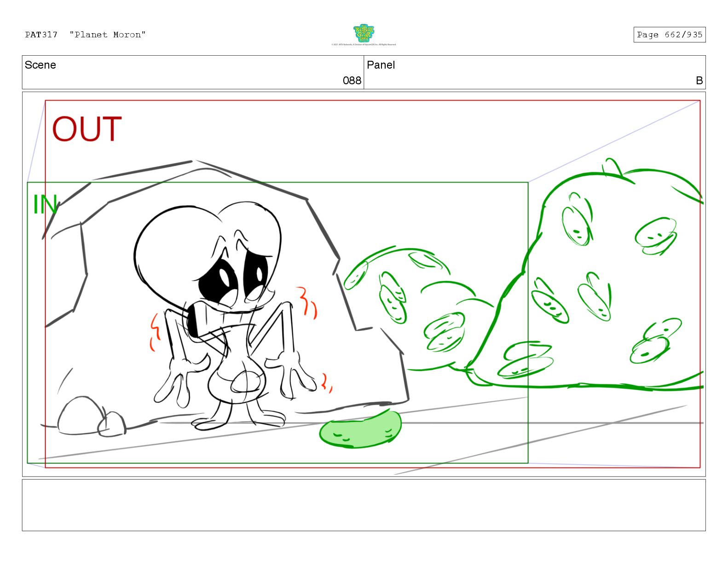This screenshot has width=728, height=564.
Task: Click the scene number '088'
Action: tap(352, 81)
